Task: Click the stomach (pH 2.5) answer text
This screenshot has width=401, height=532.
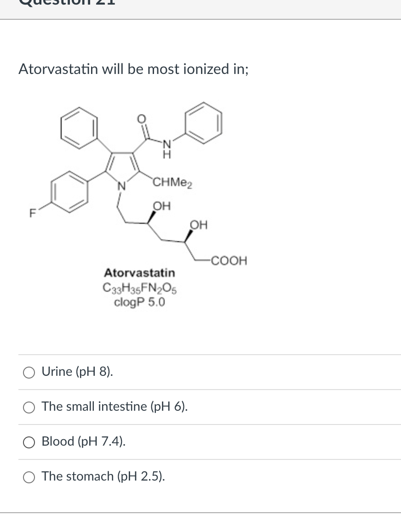Action: coord(102,476)
